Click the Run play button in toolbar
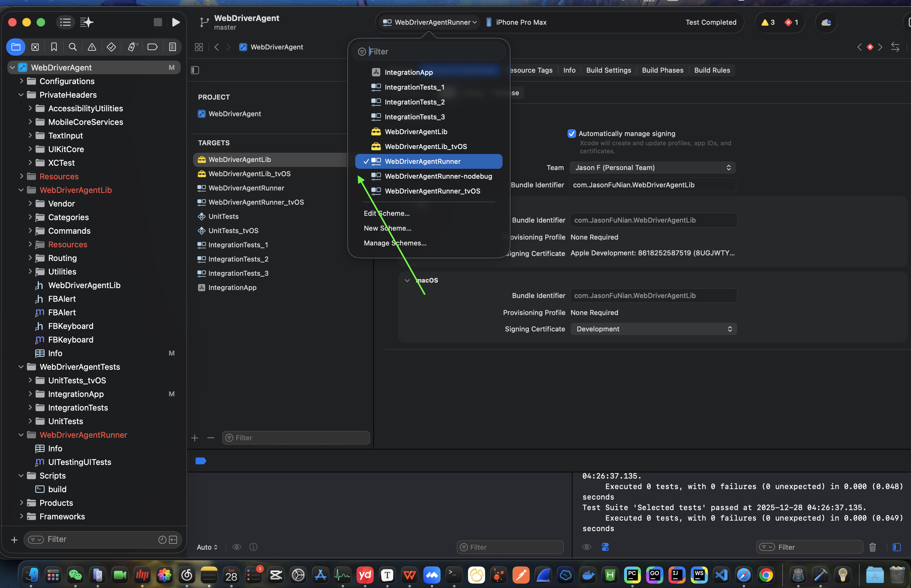 (175, 22)
